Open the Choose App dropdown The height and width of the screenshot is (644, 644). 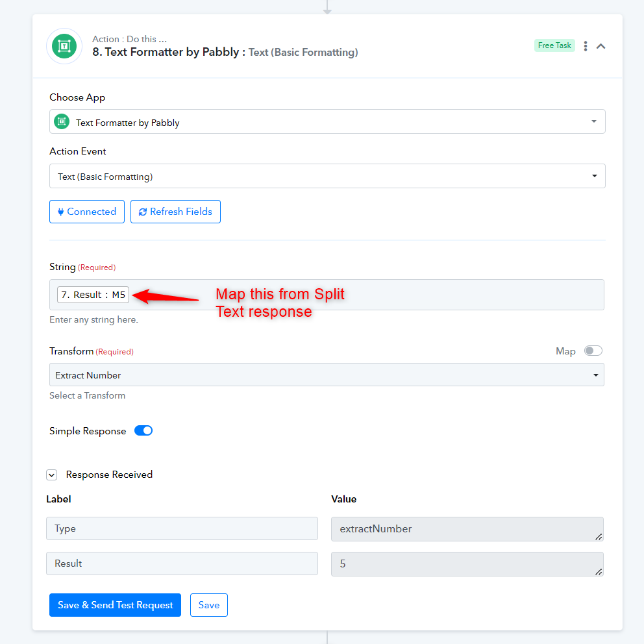pos(327,121)
